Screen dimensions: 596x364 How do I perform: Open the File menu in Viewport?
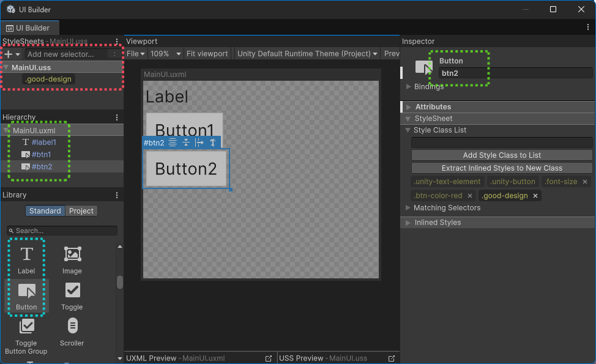coord(135,54)
